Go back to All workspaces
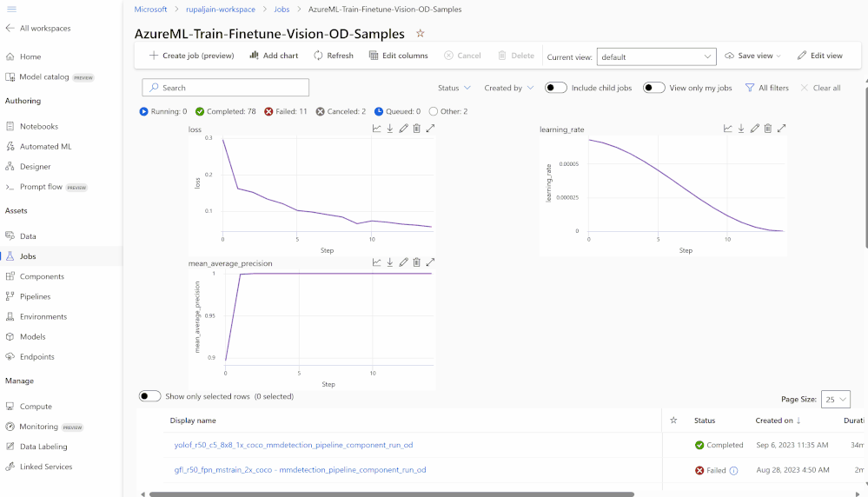 [x=38, y=28]
